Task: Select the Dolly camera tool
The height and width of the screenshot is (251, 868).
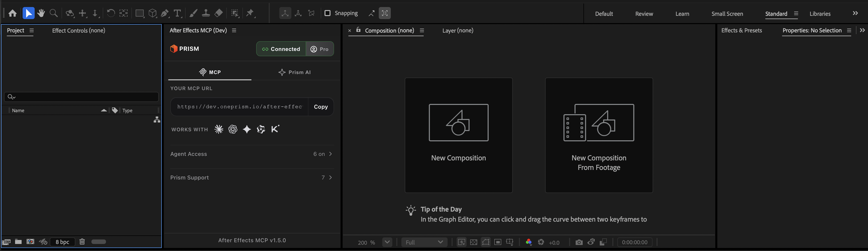Action: click(x=95, y=14)
